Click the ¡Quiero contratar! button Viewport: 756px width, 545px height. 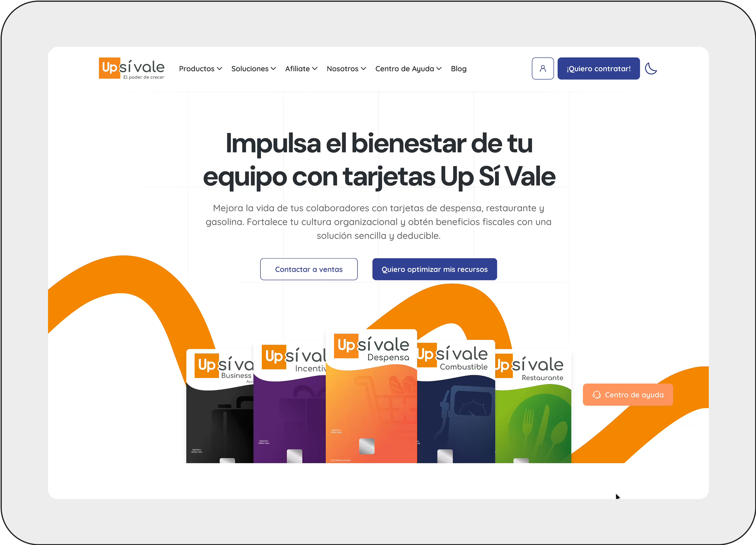(598, 68)
